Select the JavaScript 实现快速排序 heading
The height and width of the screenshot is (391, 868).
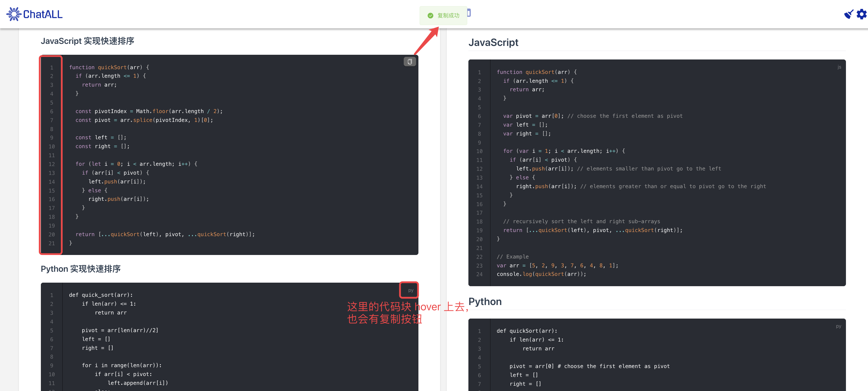pos(88,41)
